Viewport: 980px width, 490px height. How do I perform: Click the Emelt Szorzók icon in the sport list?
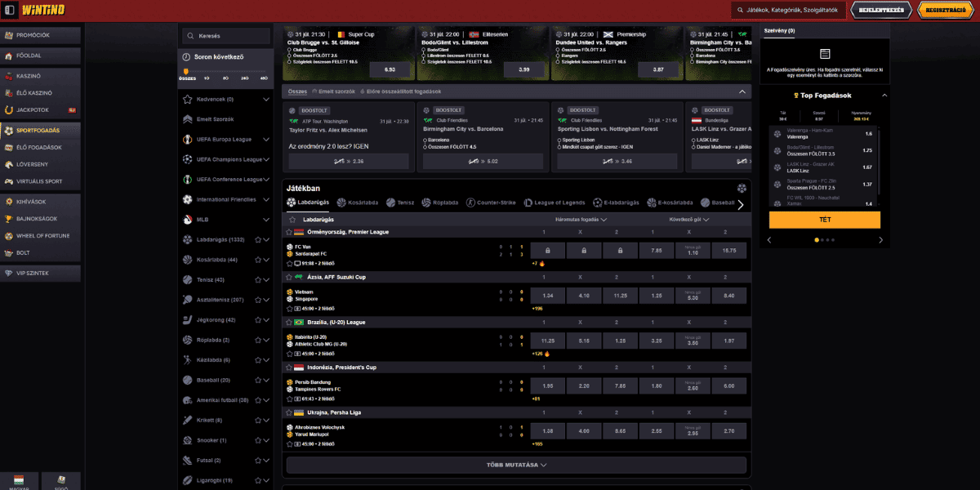point(188,119)
